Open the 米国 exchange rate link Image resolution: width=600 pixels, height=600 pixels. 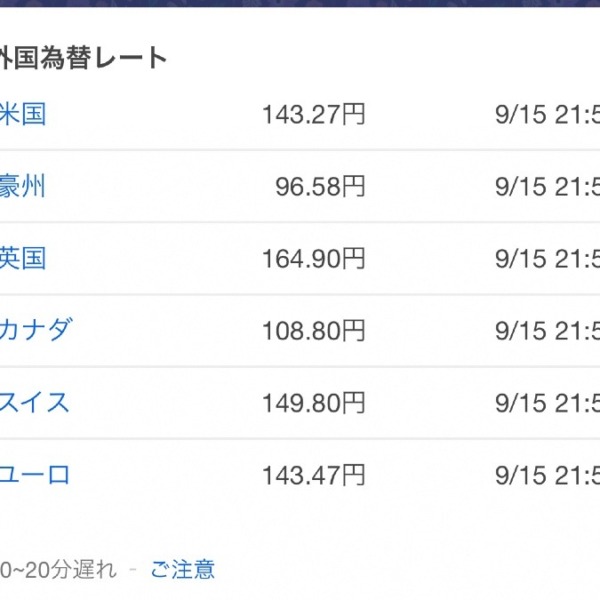[23, 114]
